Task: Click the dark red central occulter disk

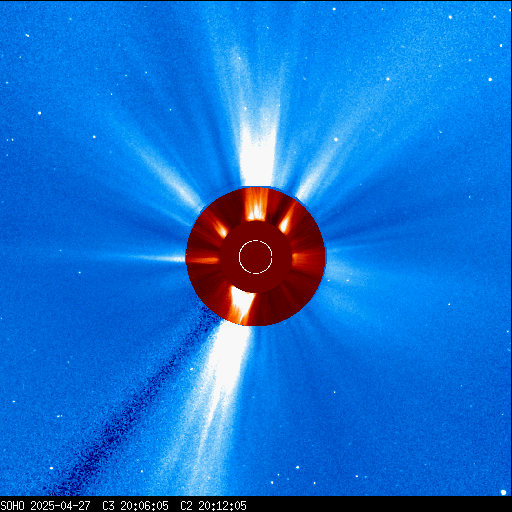Action: 256,257
